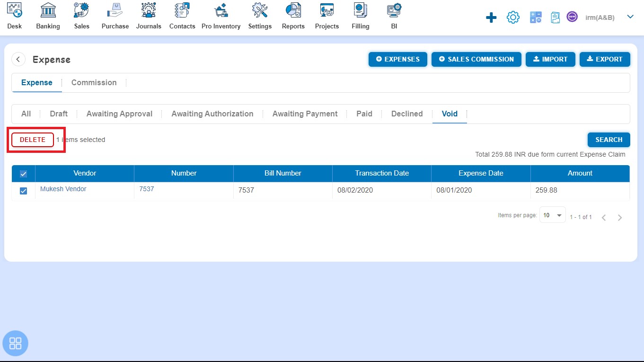The image size is (644, 362).
Task: Switch to the Expense tab
Action: tap(37, 82)
